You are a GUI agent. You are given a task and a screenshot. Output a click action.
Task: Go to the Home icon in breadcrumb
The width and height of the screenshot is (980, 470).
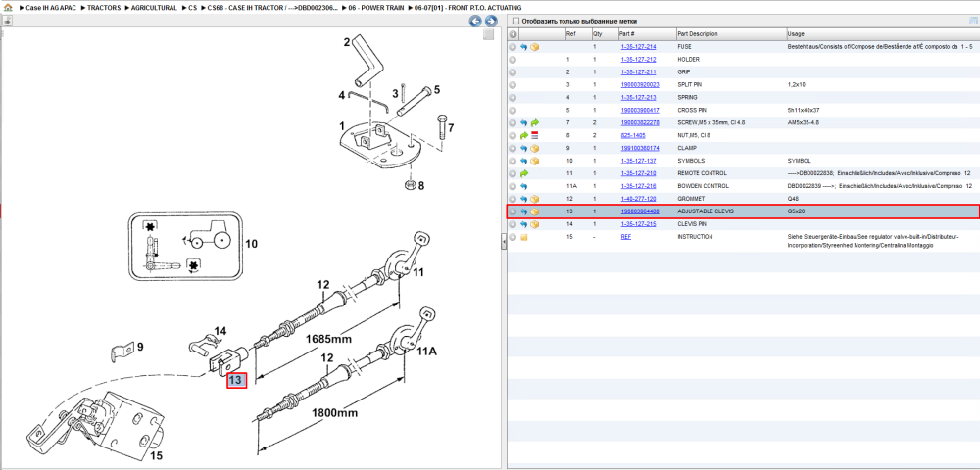[x=8, y=8]
